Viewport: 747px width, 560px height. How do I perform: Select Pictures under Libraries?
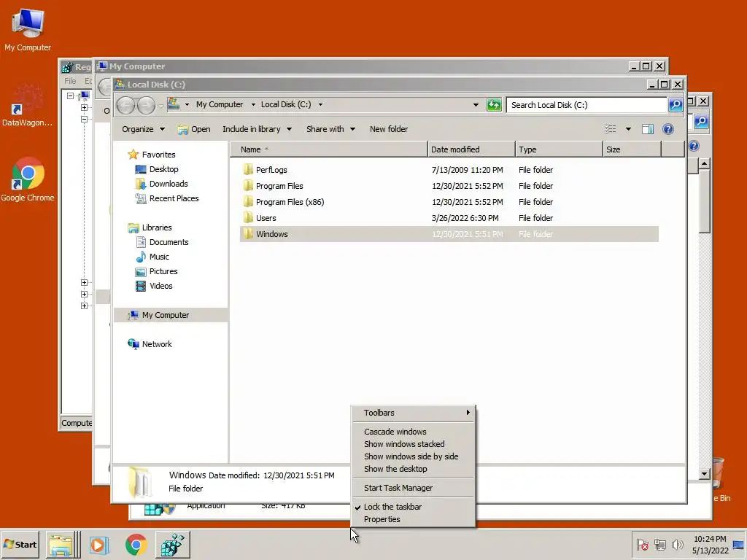[x=156, y=271]
